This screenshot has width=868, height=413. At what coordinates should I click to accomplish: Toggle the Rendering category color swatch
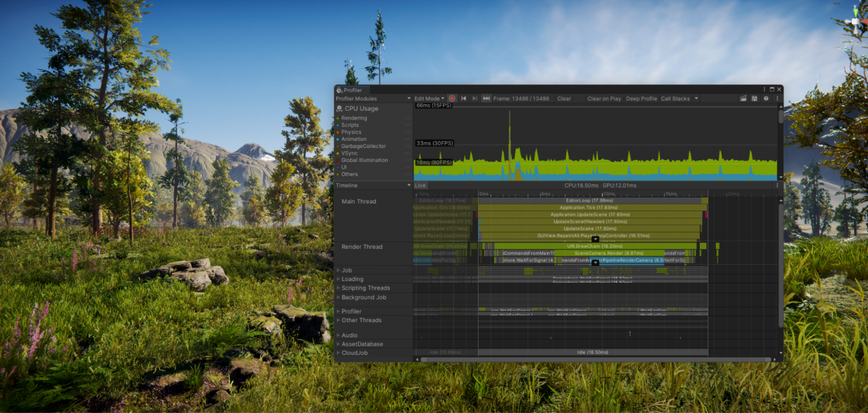click(x=338, y=118)
